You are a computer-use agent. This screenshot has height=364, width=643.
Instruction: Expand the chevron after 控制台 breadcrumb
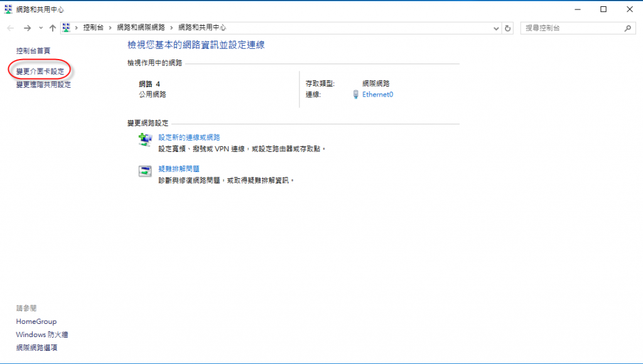111,28
